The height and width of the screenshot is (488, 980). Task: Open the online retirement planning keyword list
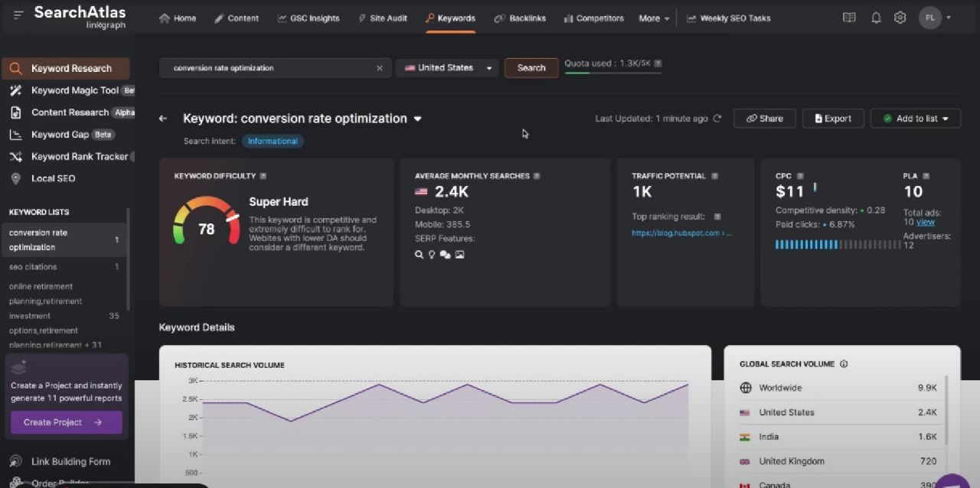pyautogui.click(x=64, y=316)
